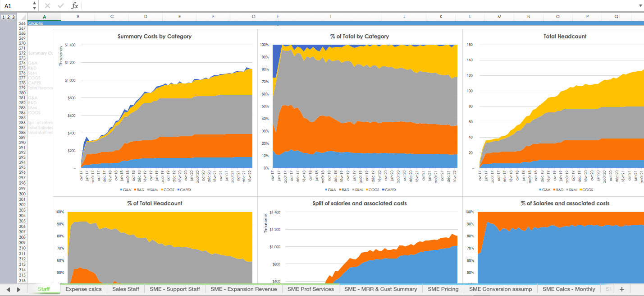Switch to the Staff sheet tab

[x=44, y=289]
